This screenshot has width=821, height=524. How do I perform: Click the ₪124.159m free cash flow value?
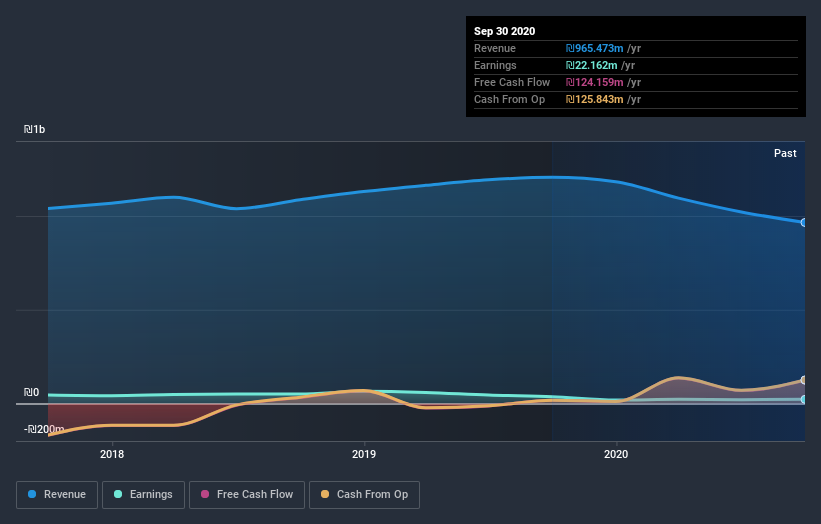pos(594,82)
